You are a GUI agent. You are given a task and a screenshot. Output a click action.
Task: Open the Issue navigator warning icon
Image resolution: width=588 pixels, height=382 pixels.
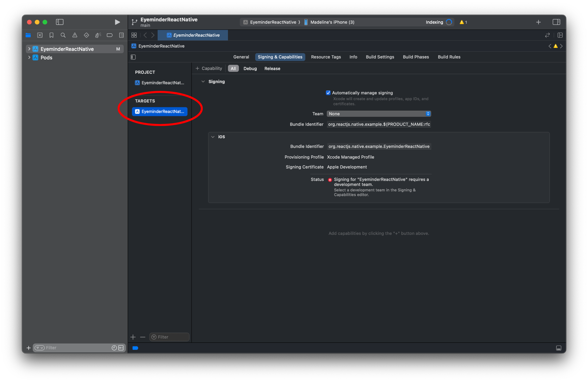click(x=75, y=35)
